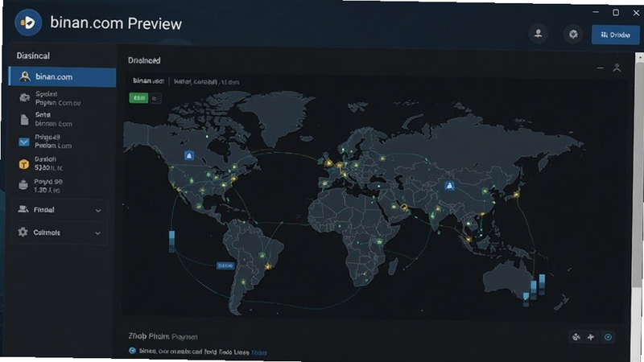Open the blue link at end of bottom message
644x362 pixels.
pyautogui.click(x=258, y=352)
